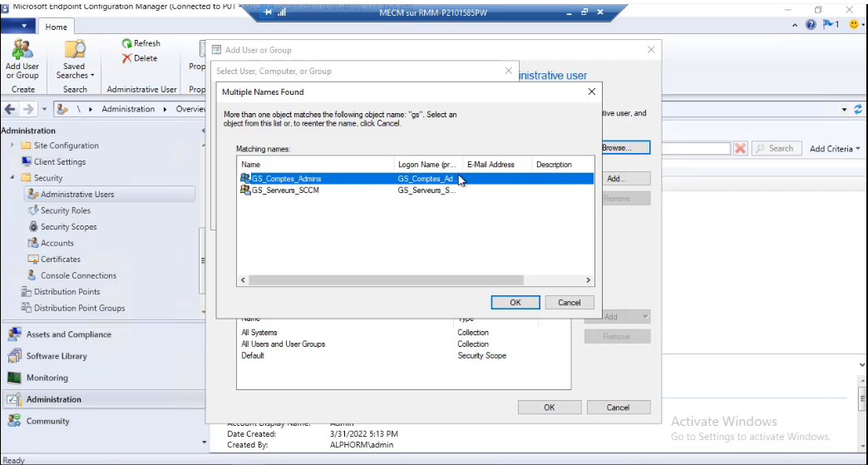Open the Security Roles node
868x465 pixels.
click(x=65, y=210)
